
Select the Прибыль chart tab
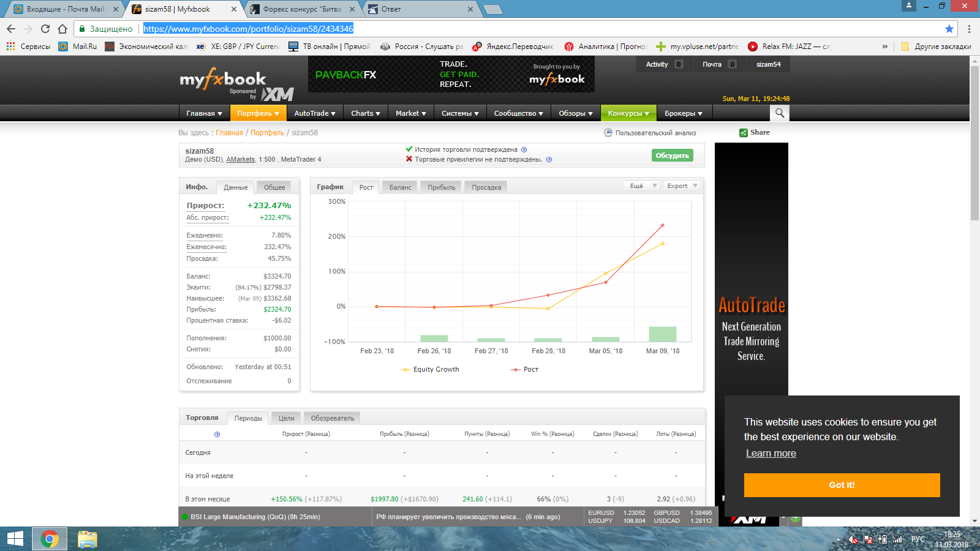click(442, 187)
